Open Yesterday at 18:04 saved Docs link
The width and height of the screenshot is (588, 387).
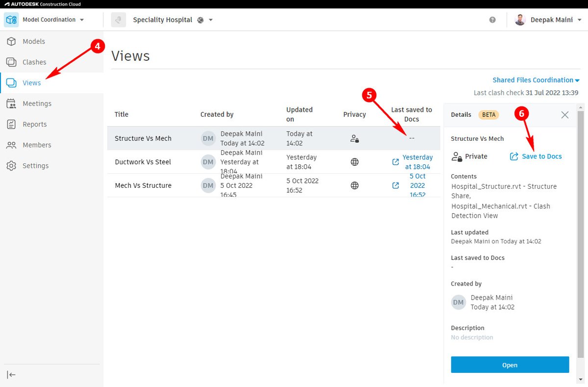(x=417, y=162)
